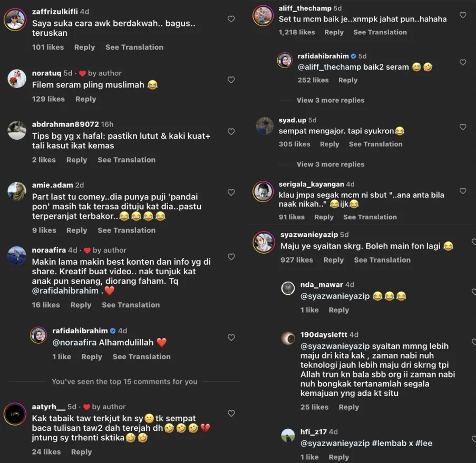Image resolution: width=476 pixels, height=463 pixels.
Task: Like aliff_thechamp's comment with heart icon
Action: pyautogui.click(x=463, y=15)
